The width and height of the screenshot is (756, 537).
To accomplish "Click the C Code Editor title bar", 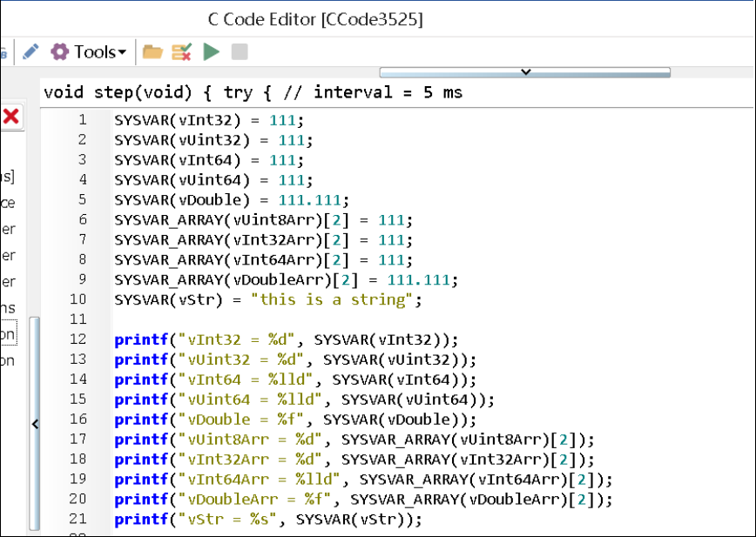I will click(315, 19).
